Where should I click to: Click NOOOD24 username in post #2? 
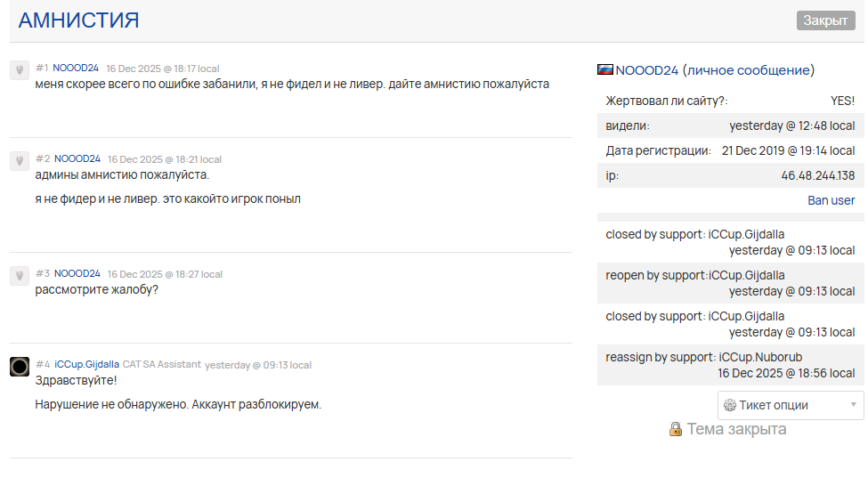coord(77,158)
